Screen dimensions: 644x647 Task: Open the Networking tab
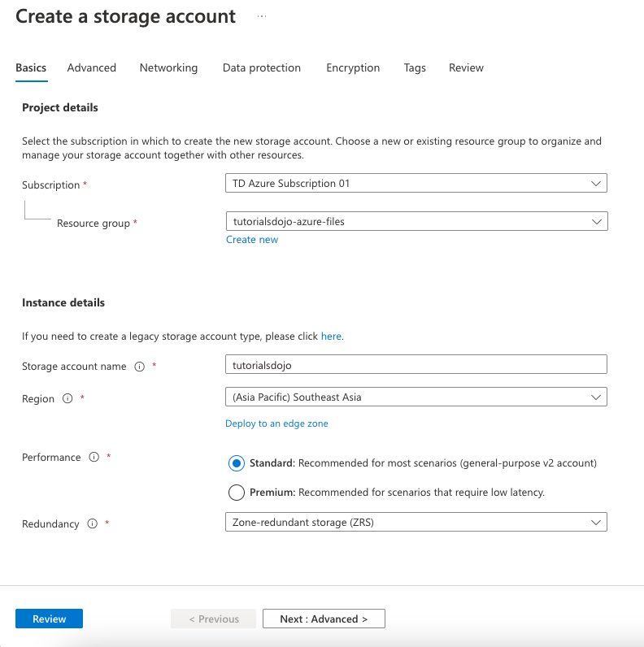(168, 68)
